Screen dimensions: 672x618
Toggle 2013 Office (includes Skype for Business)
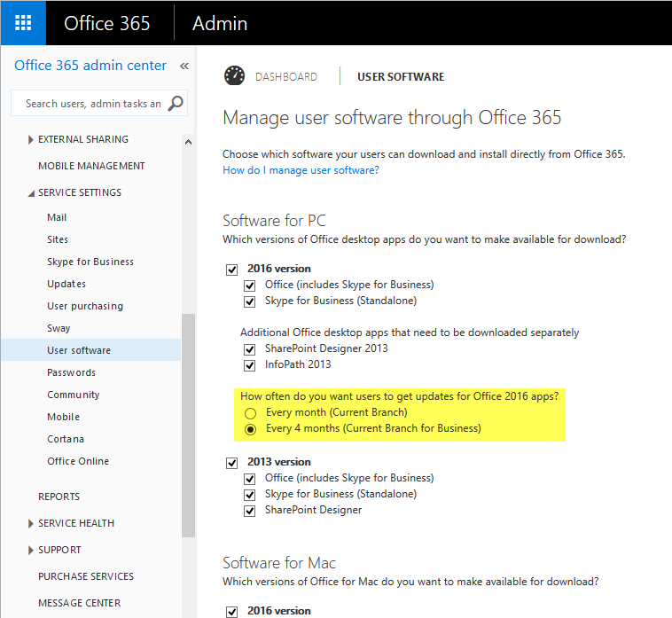tap(250, 479)
